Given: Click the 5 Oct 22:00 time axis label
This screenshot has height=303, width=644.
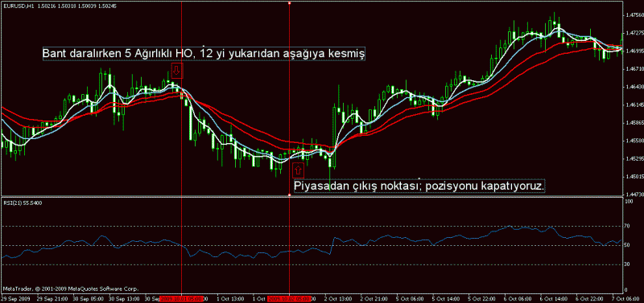Looking at the screenshot, I should (x=481, y=298).
